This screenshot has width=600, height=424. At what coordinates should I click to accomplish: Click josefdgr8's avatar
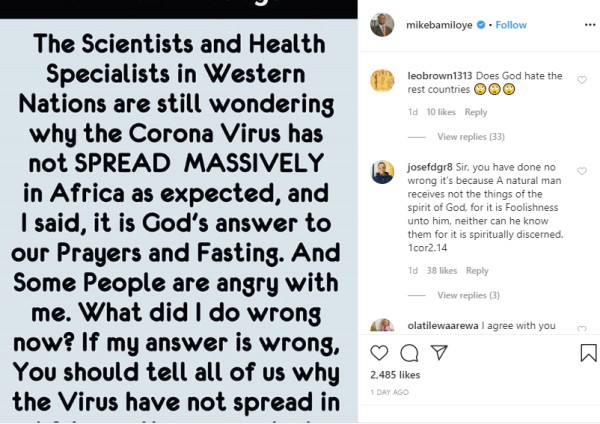(381, 171)
